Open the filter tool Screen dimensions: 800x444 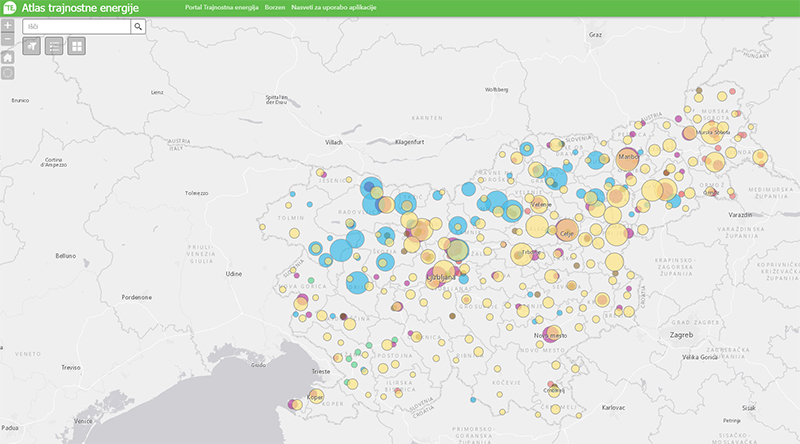31,46
